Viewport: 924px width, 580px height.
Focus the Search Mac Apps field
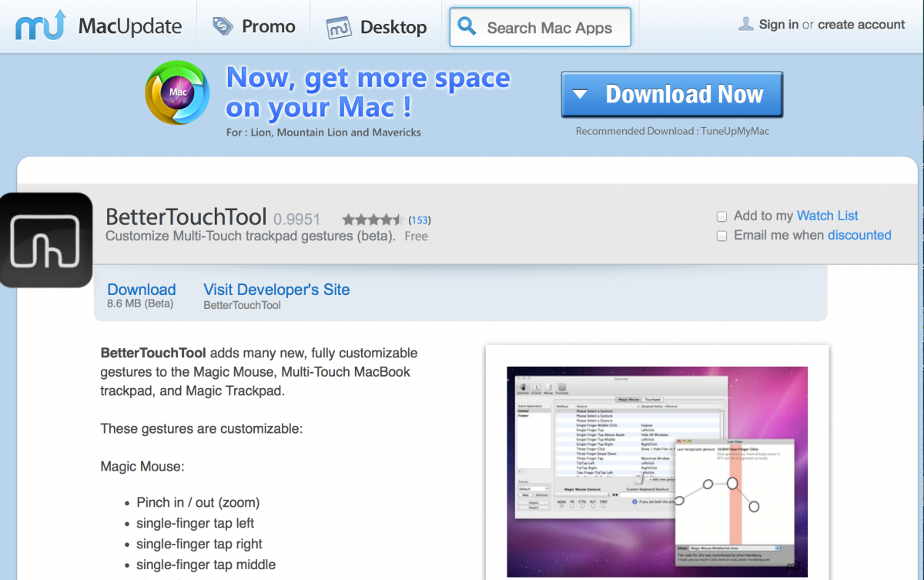click(541, 28)
